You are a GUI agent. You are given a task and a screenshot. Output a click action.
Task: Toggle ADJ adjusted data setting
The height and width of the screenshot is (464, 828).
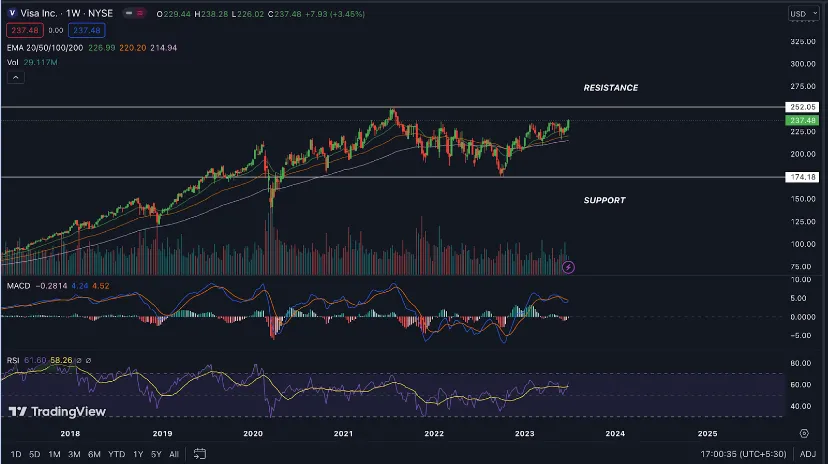click(807, 454)
